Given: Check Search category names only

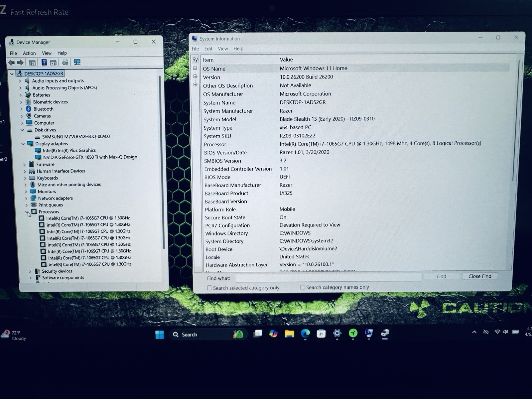Looking at the screenshot, I should point(303,287).
